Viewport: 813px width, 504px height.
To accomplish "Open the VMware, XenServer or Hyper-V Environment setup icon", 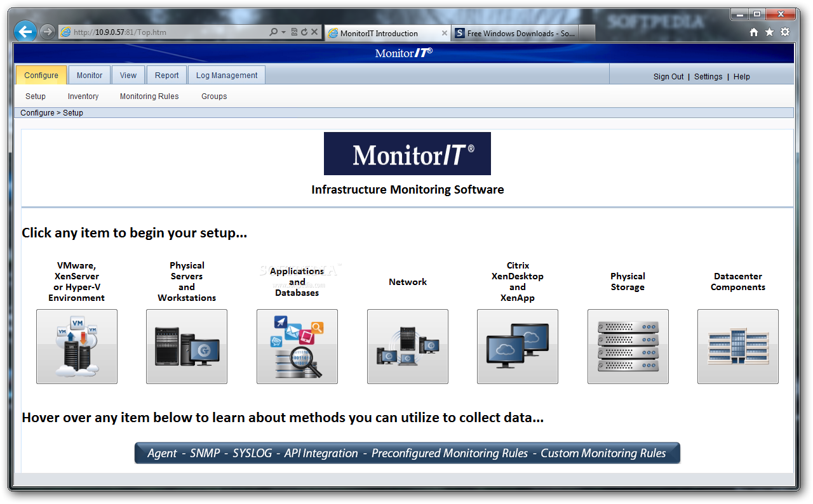I will 77,347.
